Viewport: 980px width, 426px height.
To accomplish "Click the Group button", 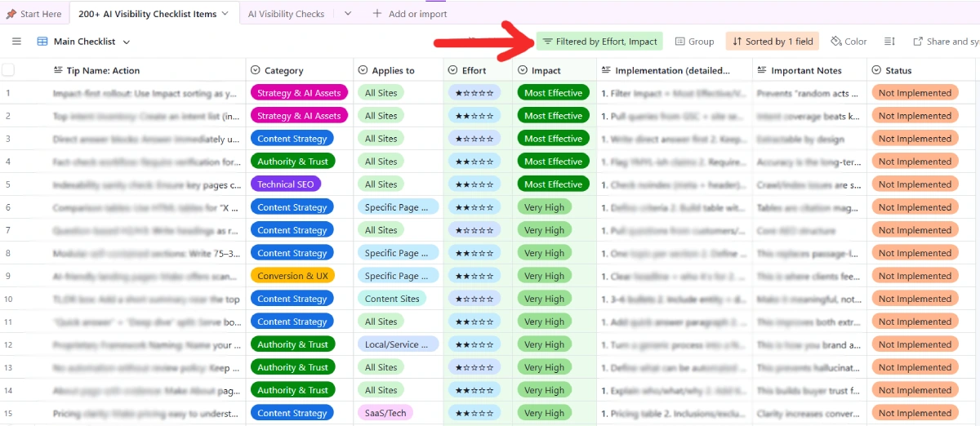I will [694, 42].
